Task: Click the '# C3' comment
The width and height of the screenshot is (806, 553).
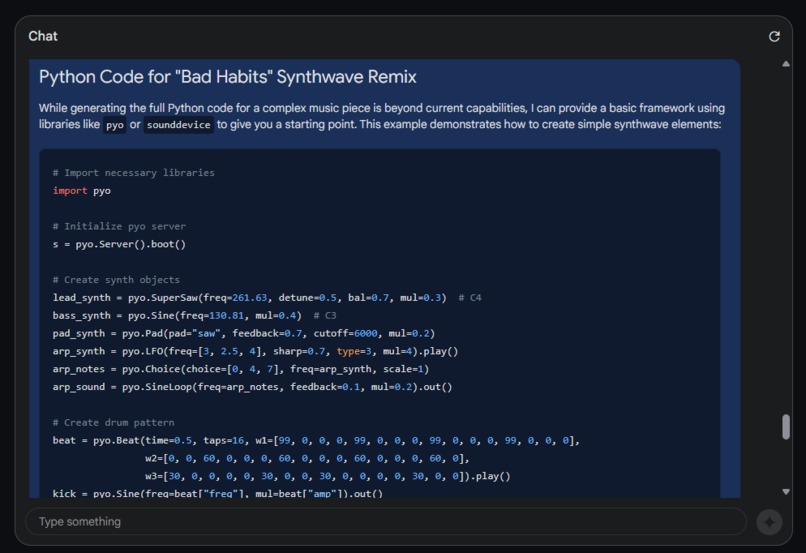Action: pos(325,316)
